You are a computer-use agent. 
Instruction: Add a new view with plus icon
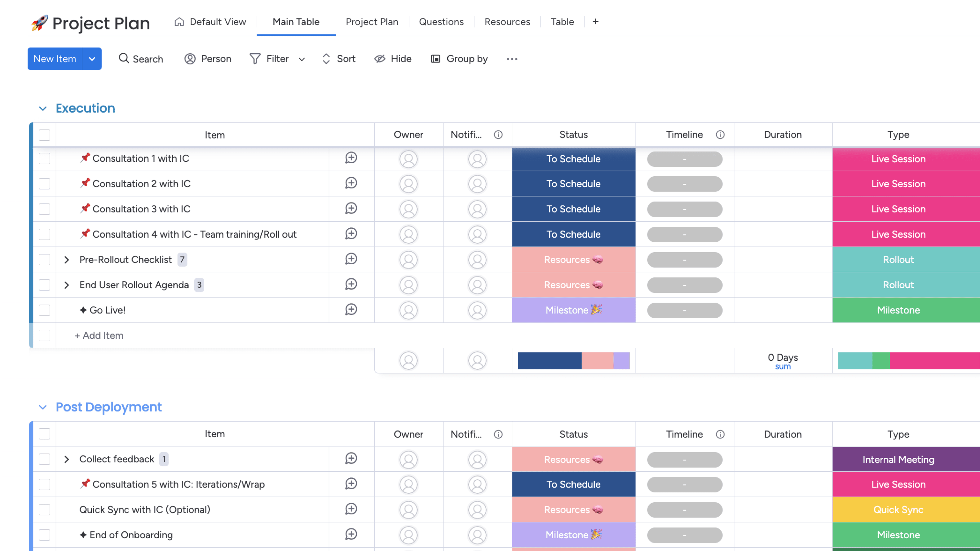pos(595,22)
